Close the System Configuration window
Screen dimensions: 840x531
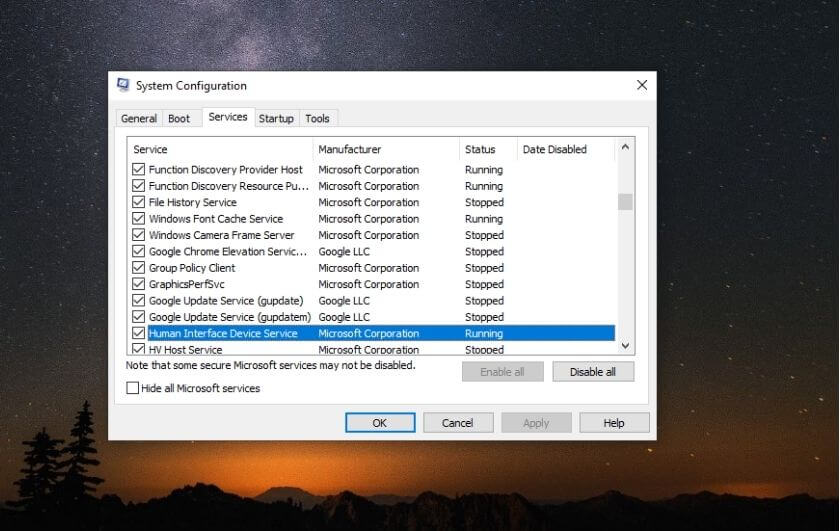(x=642, y=86)
